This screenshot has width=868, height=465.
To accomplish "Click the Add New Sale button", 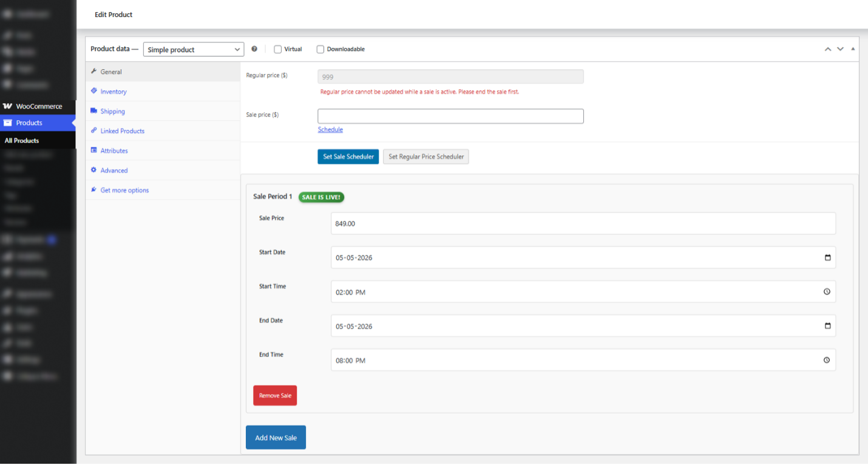I will (x=276, y=438).
